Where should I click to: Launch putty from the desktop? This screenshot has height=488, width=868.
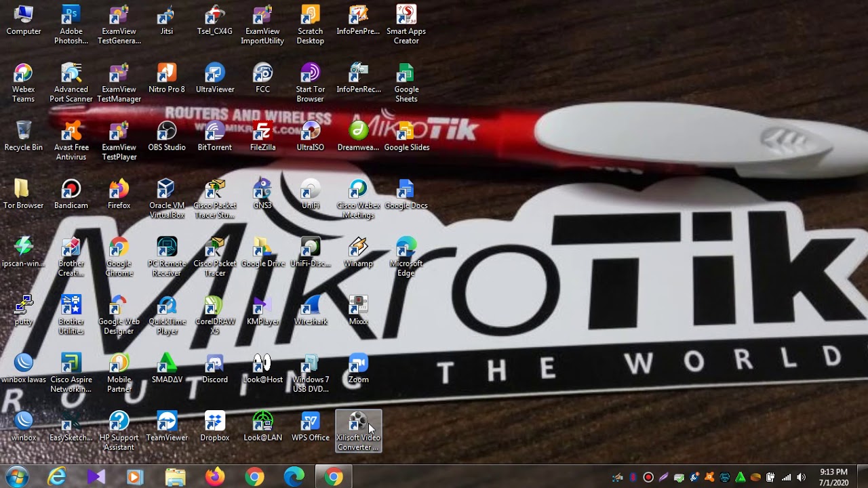(x=23, y=310)
